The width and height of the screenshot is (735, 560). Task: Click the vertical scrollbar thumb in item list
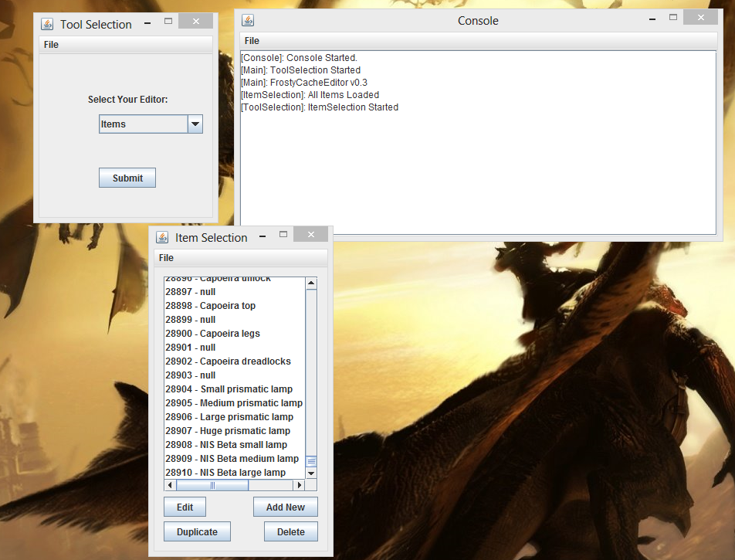click(311, 461)
